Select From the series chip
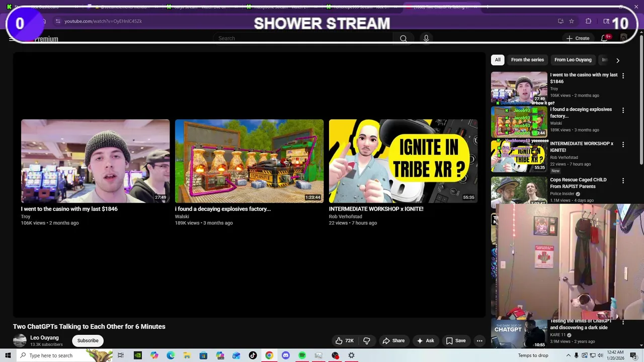Viewport: 644px width, 362px height. pos(527,60)
